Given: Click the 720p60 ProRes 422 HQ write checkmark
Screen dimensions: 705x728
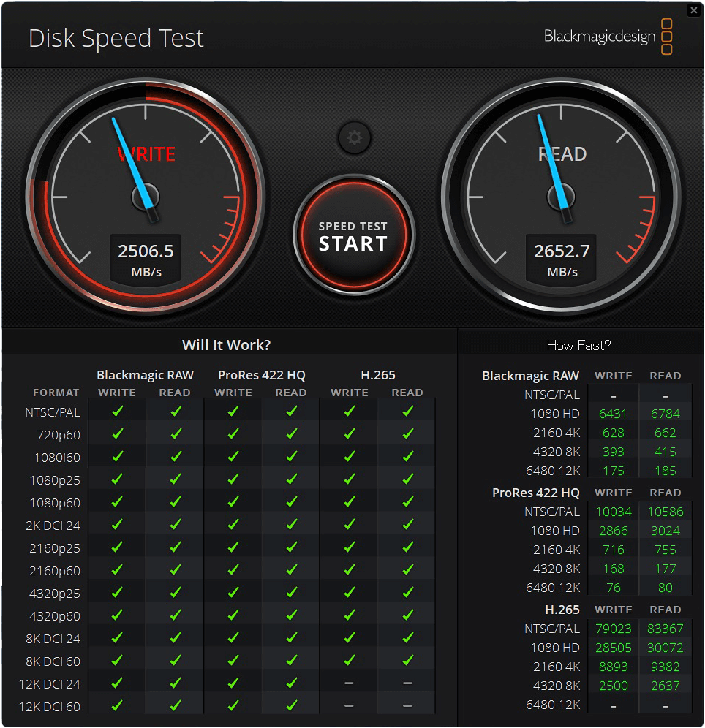Looking at the screenshot, I should pyautogui.click(x=233, y=434).
